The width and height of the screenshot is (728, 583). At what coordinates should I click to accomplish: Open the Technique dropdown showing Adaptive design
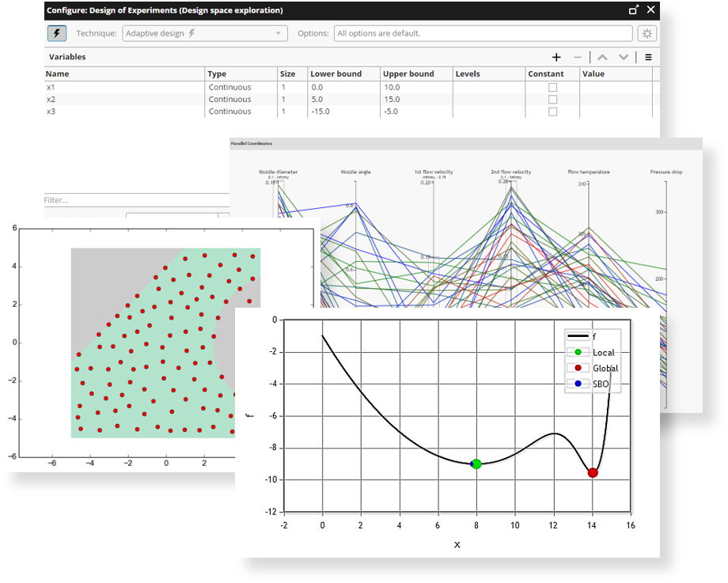[x=205, y=33]
